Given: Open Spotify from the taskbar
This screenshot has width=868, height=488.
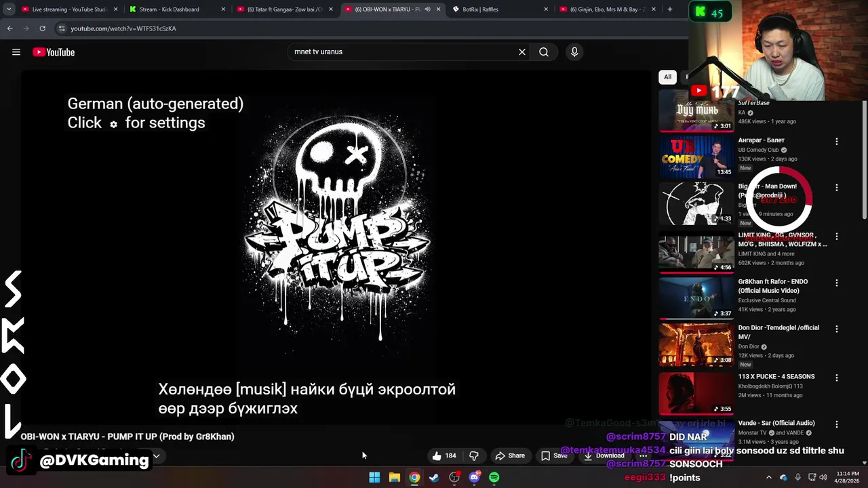Looking at the screenshot, I should pos(494,477).
